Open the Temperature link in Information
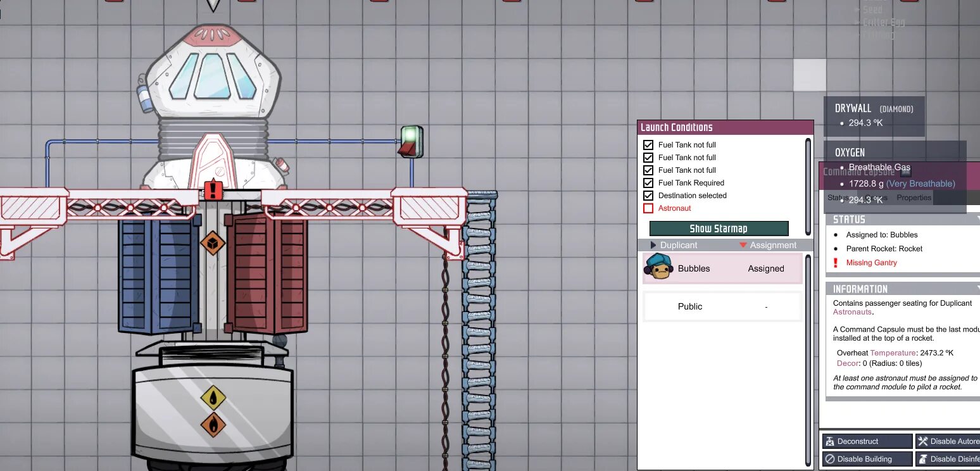 coord(893,353)
